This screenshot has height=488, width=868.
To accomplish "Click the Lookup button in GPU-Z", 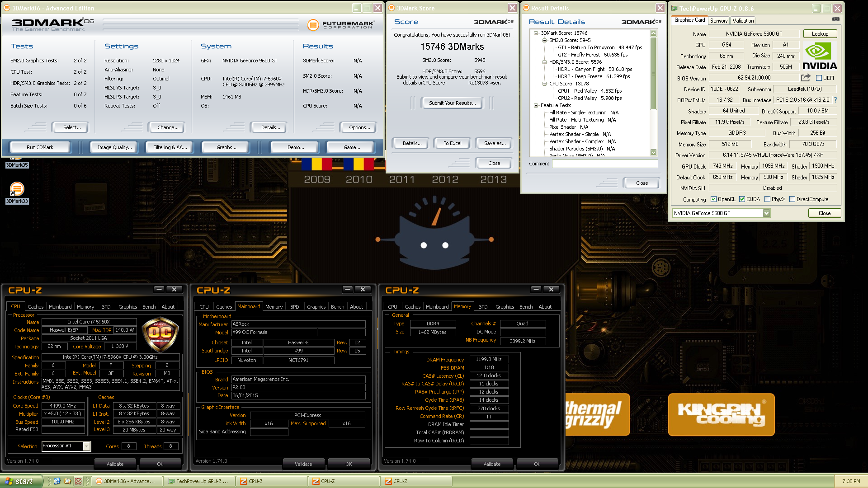I will tap(820, 34).
